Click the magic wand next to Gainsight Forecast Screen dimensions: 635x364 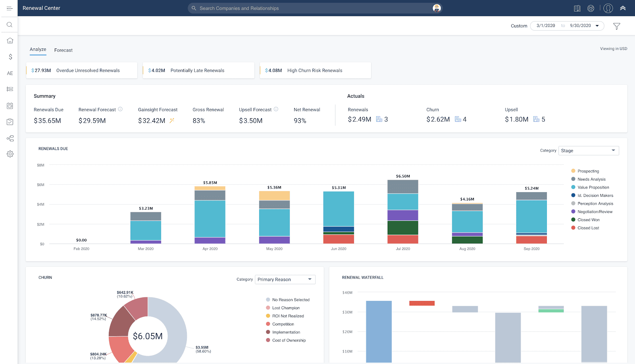pos(172,121)
